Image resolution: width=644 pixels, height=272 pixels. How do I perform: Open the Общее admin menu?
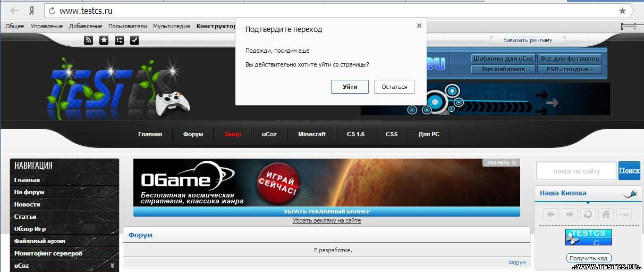coord(15,26)
